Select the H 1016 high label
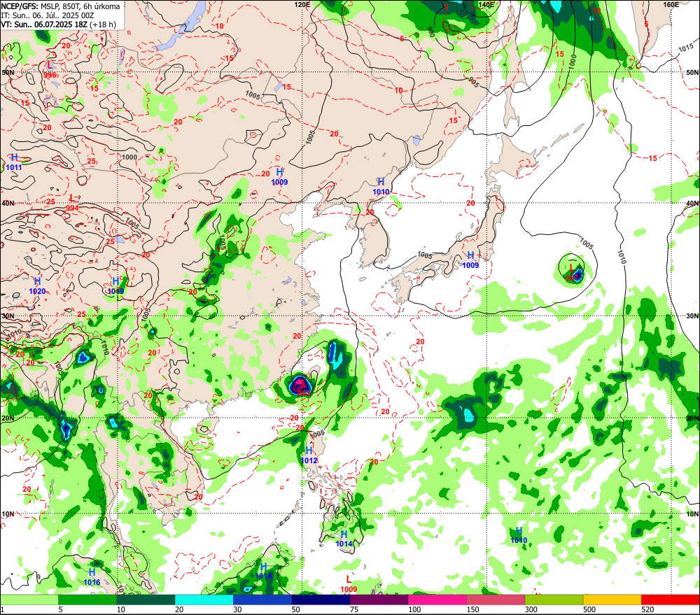Screen dimensions: 700x615 coord(92,577)
